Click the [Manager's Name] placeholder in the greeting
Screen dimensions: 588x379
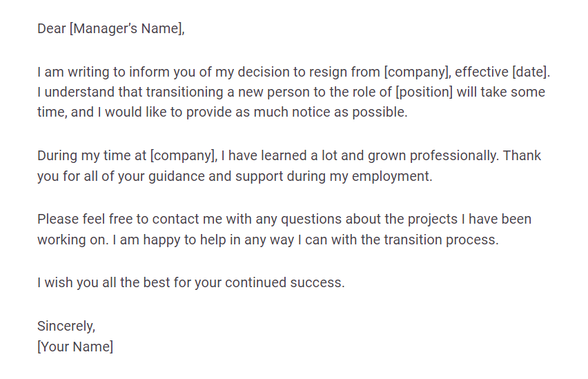click(x=127, y=29)
